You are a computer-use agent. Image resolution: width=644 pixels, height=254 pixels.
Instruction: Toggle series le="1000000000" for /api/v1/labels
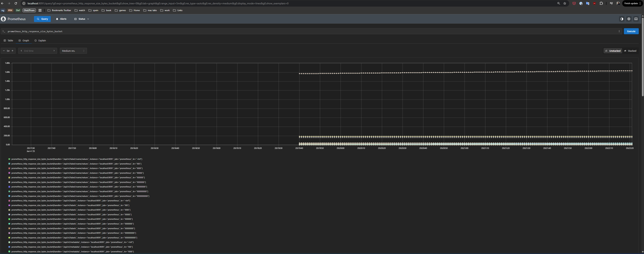click(x=73, y=238)
